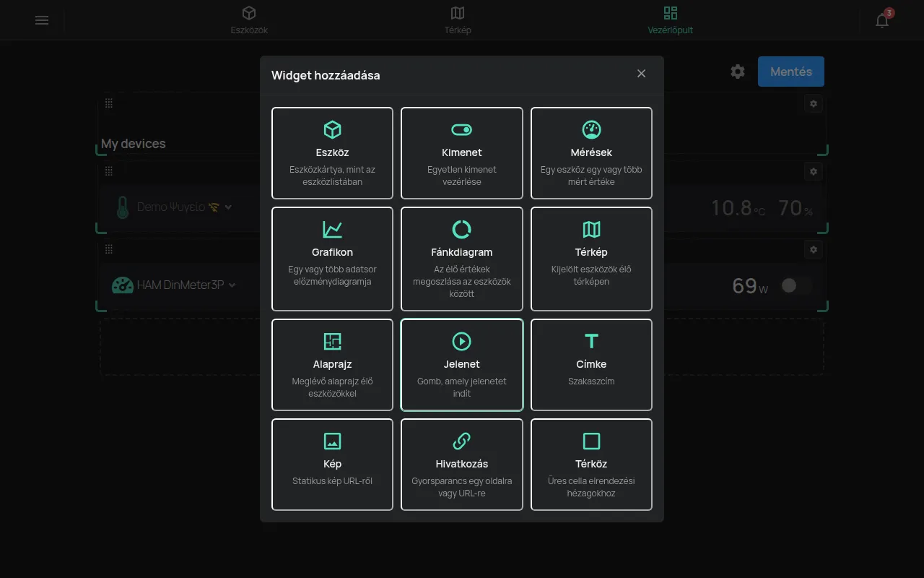Open settings gear of the Demo device widget
Image resolution: width=924 pixels, height=578 pixels.
point(814,172)
